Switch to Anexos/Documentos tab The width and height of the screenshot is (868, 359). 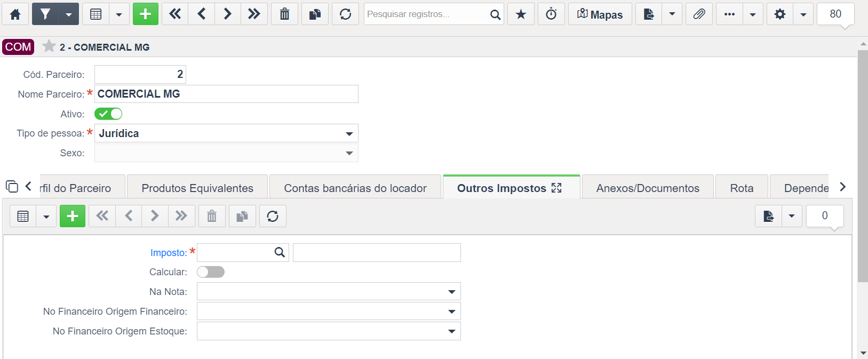(x=648, y=188)
